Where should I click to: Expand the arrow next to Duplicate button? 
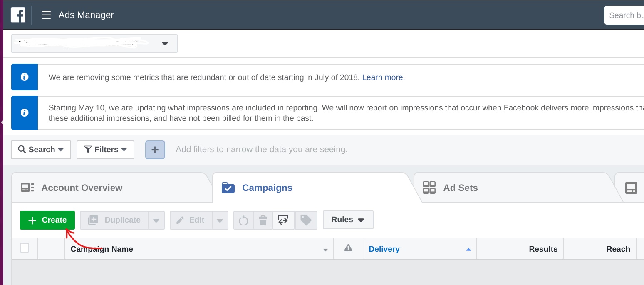(x=156, y=220)
